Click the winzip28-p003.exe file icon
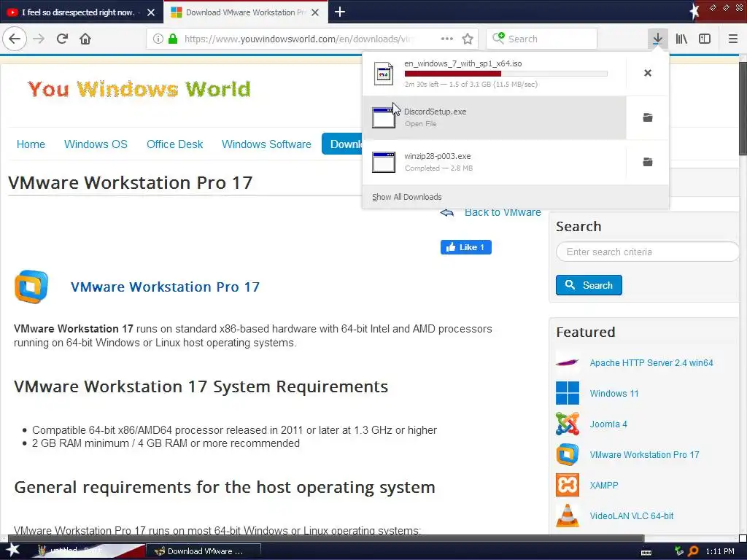747x560 pixels. [x=384, y=162]
